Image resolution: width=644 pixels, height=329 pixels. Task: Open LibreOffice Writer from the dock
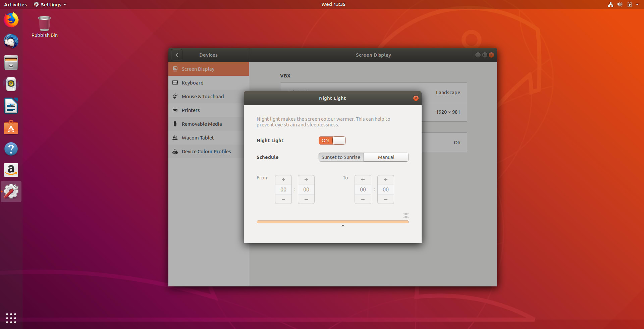tap(11, 106)
